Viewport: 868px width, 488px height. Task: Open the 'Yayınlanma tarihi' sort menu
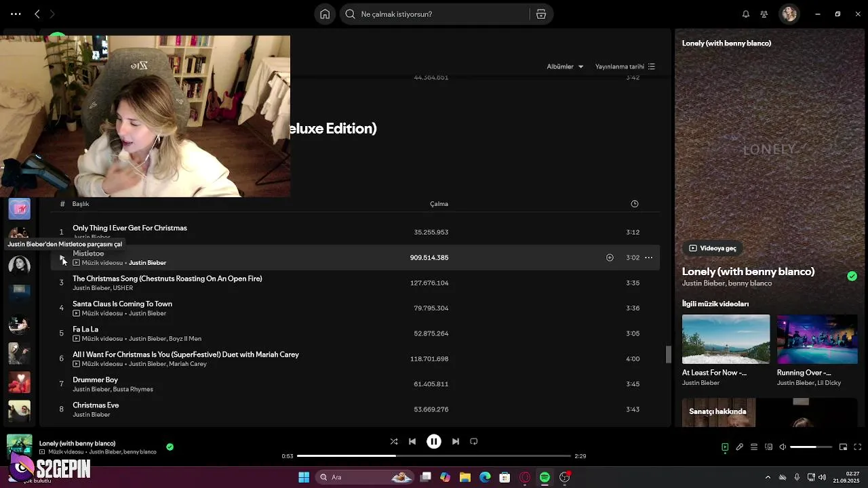click(x=625, y=66)
